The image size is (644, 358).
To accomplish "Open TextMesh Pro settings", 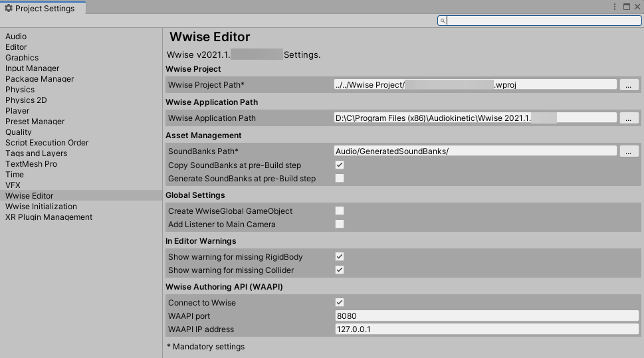I will coord(31,164).
